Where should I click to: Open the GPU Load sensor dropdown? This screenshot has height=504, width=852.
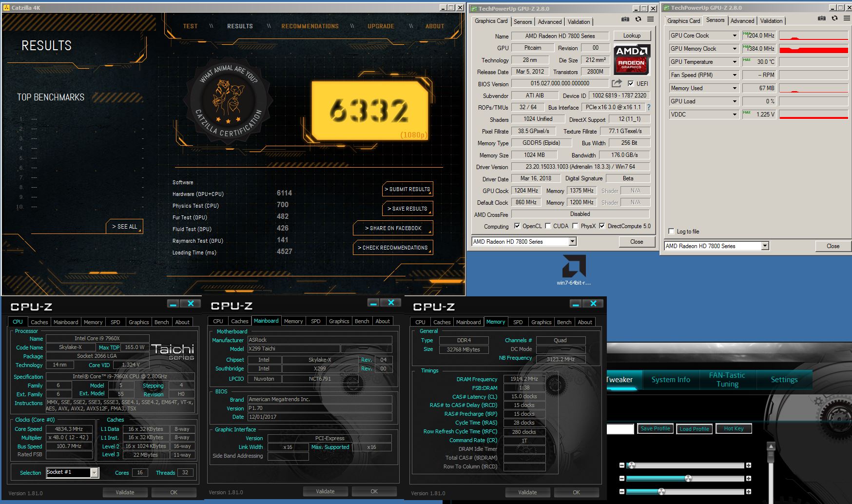(x=735, y=101)
